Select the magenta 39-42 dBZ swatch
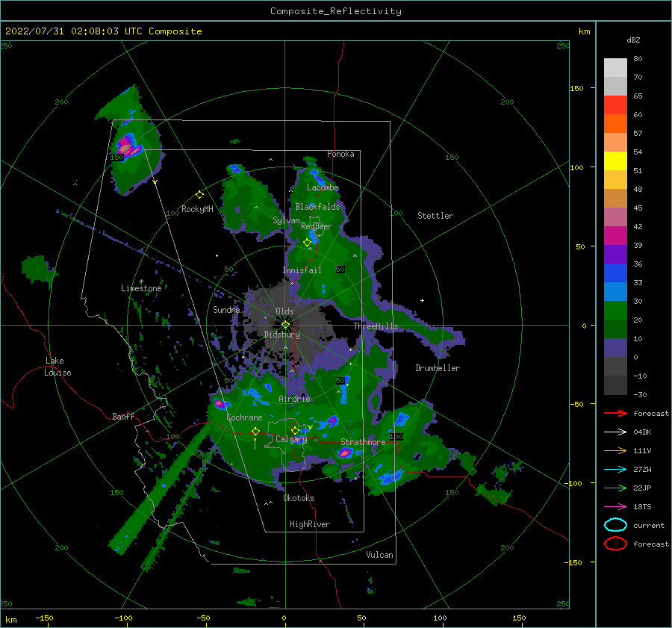This screenshot has width=672, height=628. [615, 236]
